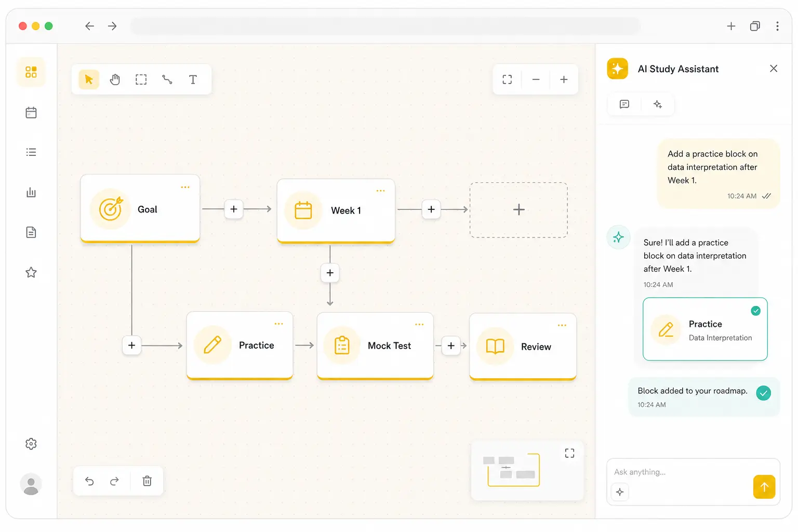The image size is (798, 532).
Task: Select the Practice Data Interpretation suggestion card
Action: click(x=705, y=329)
